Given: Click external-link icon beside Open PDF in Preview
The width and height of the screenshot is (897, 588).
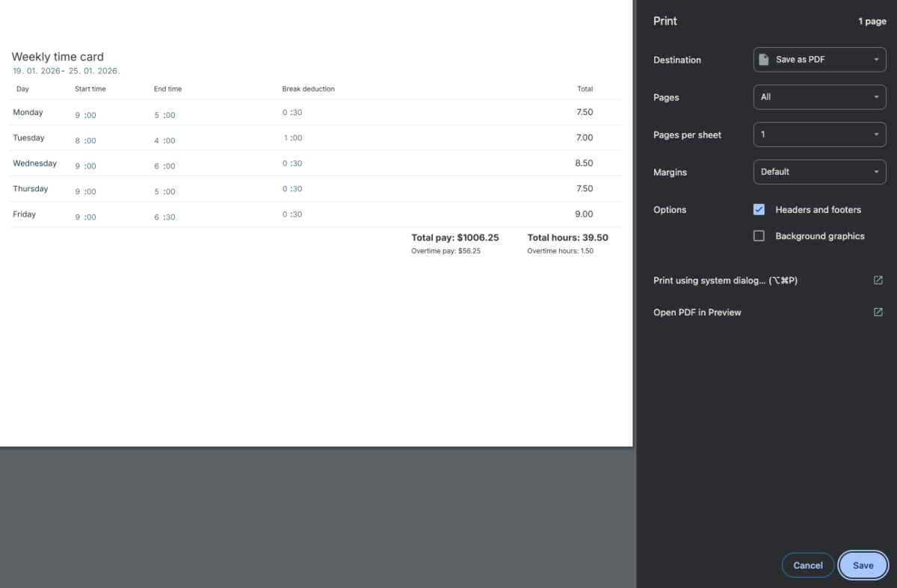Looking at the screenshot, I should (878, 312).
